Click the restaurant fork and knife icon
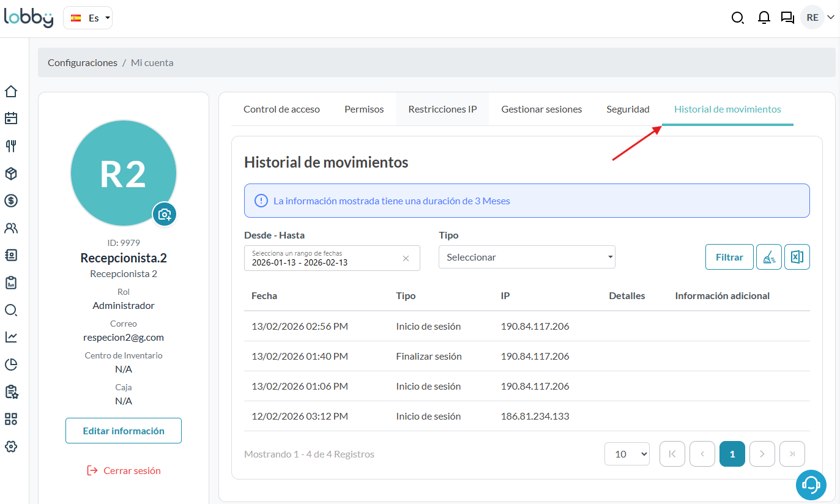Viewport: 840px width, 504px height. (x=11, y=146)
